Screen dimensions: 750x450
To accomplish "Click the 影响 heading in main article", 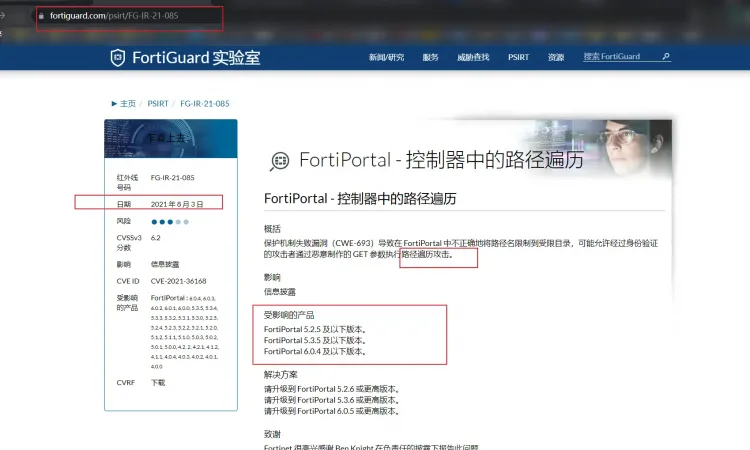I will point(272,277).
